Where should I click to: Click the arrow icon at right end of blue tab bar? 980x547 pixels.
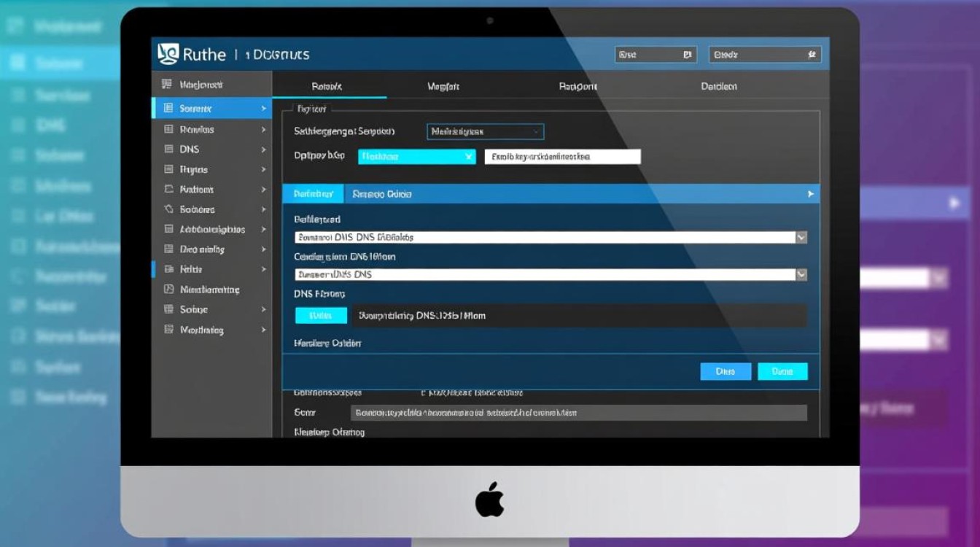[810, 194]
